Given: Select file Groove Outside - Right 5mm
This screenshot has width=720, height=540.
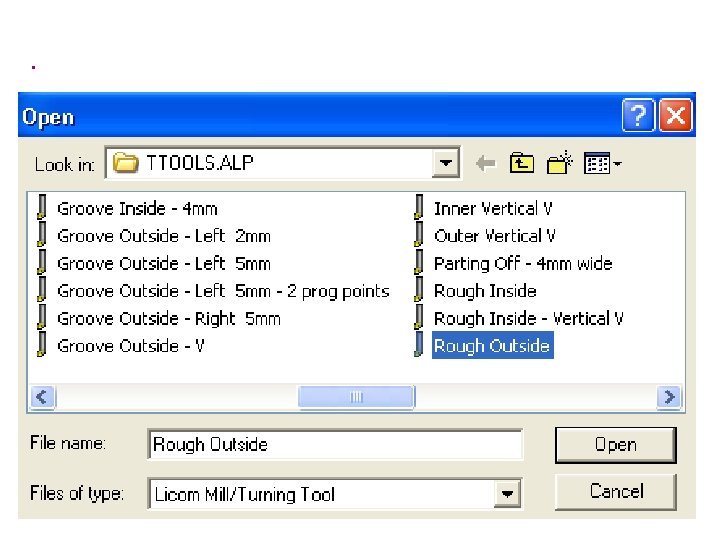Looking at the screenshot, I should 169,319.
